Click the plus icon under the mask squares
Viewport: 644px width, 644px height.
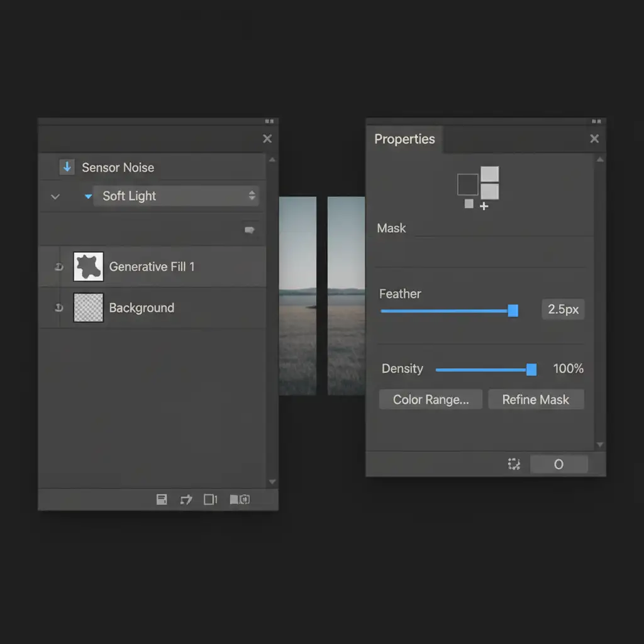[484, 206]
